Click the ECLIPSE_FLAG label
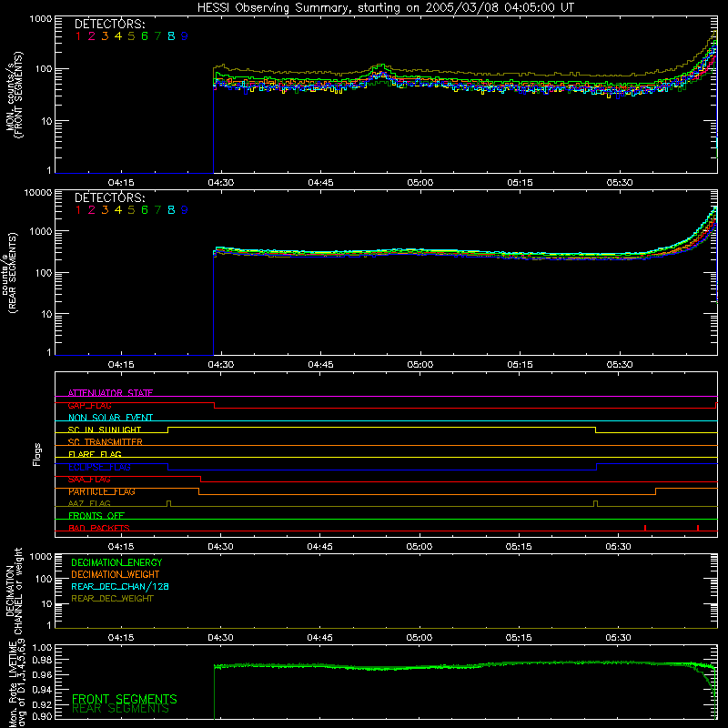 pyautogui.click(x=99, y=467)
